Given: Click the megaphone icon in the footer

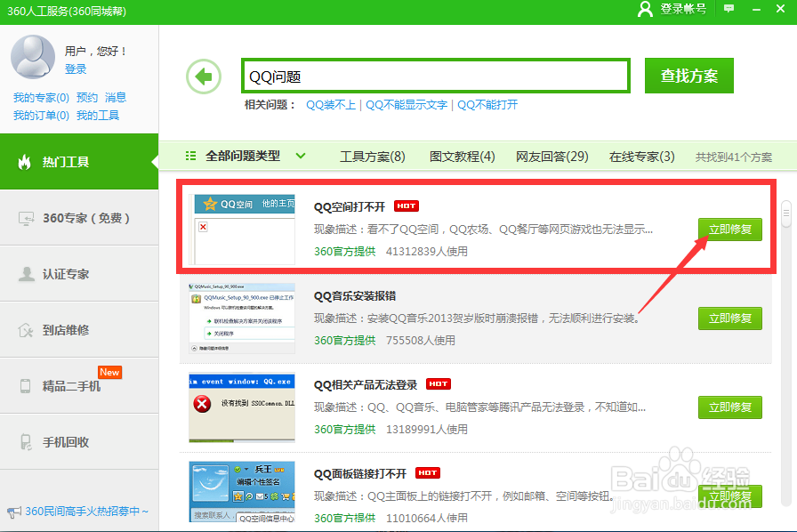Looking at the screenshot, I should 14,512.
